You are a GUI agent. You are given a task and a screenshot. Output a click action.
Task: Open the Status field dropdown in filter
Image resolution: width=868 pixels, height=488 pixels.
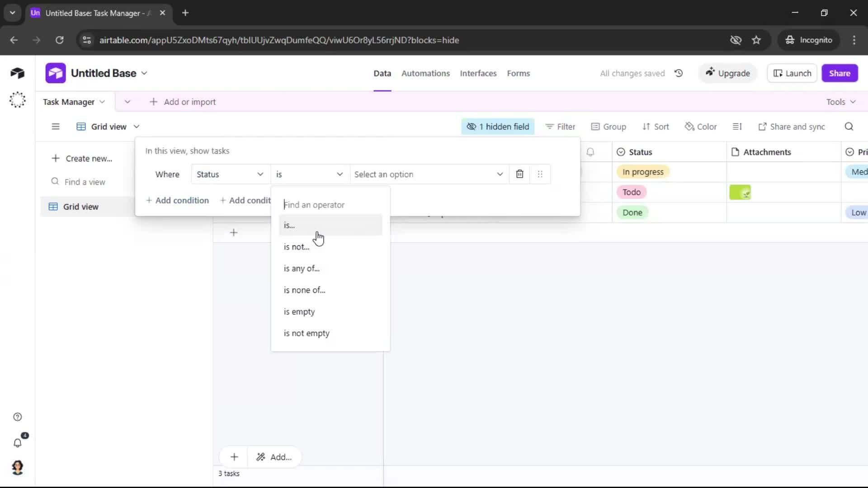[x=230, y=174]
